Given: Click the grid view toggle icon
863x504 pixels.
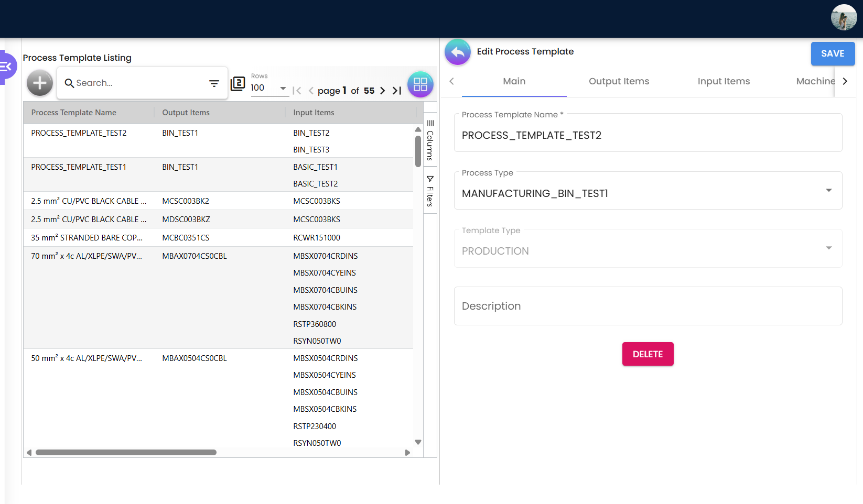Looking at the screenshot, I should pyautogui.click(x=420, y=84).
